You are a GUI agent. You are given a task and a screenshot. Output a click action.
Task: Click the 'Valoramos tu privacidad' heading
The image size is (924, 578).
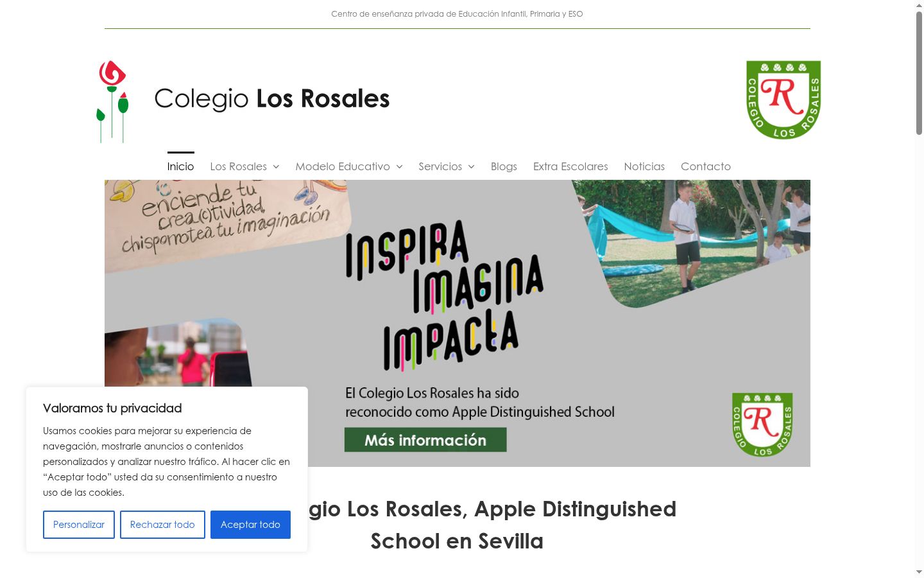pos(112,408)
